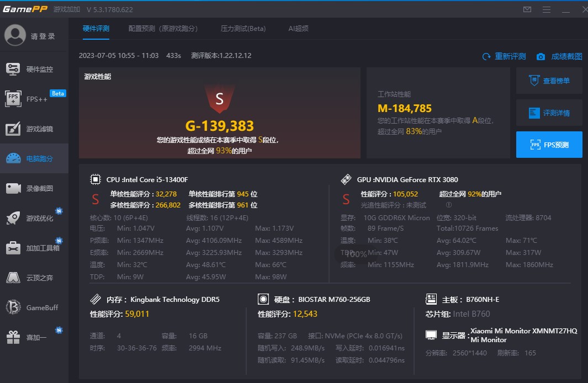Switch to the 压力测试(Beta) tab
This screenshot has width=588, height=383.
pyautogui.click(x=243, y=29)
